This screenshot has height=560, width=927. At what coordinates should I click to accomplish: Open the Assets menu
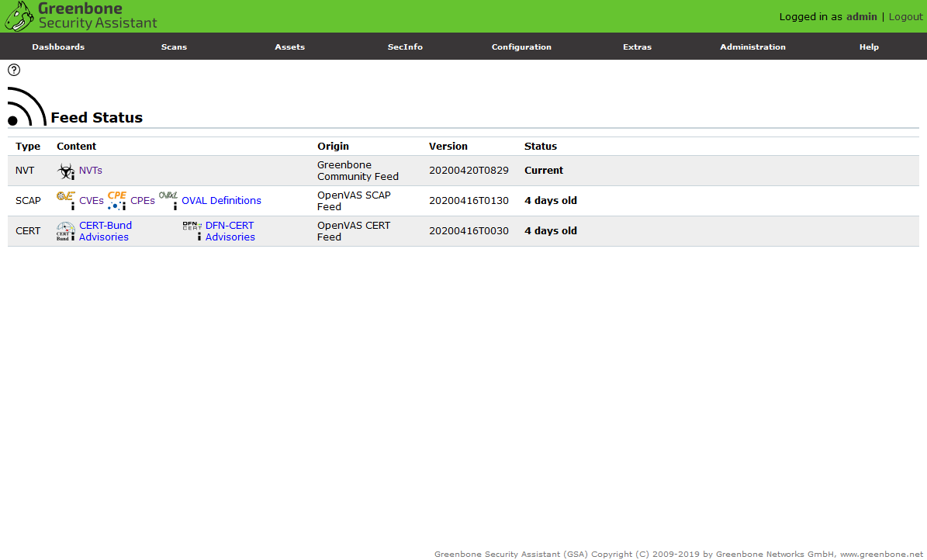pyautogui.click(x=289, y=47)
